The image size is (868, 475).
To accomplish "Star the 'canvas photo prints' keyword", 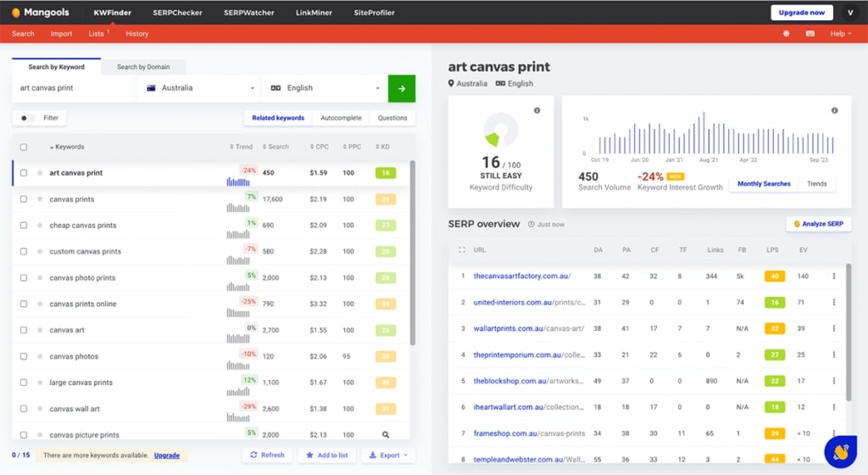I will coord(40,278).
